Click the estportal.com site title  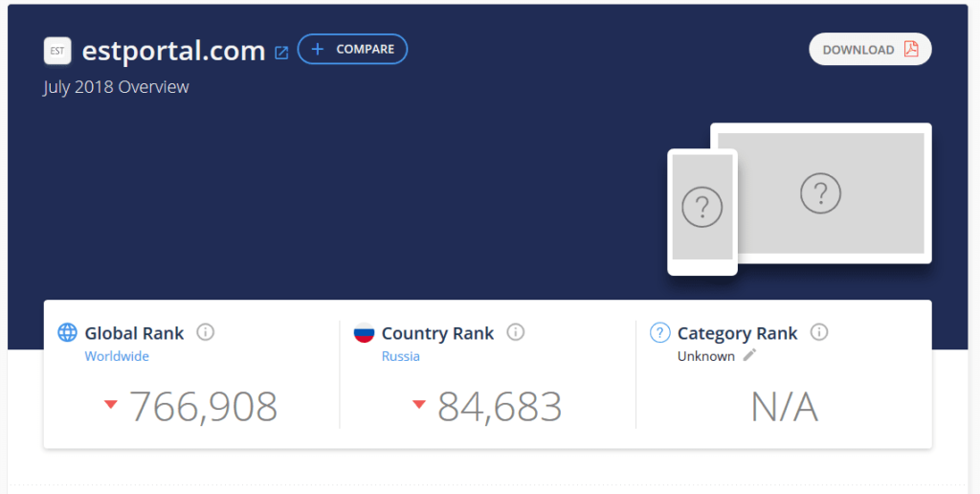coord(173,51)
